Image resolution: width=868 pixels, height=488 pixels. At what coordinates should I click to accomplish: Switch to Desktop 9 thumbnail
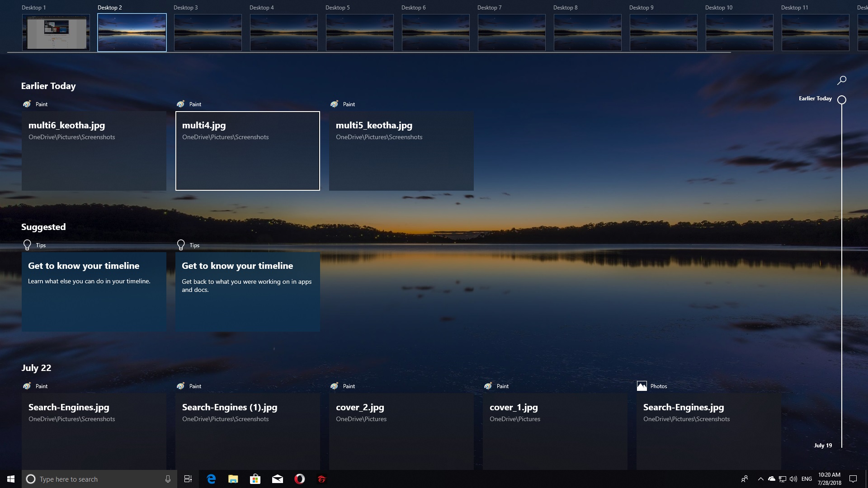click(x=664, y=33)
